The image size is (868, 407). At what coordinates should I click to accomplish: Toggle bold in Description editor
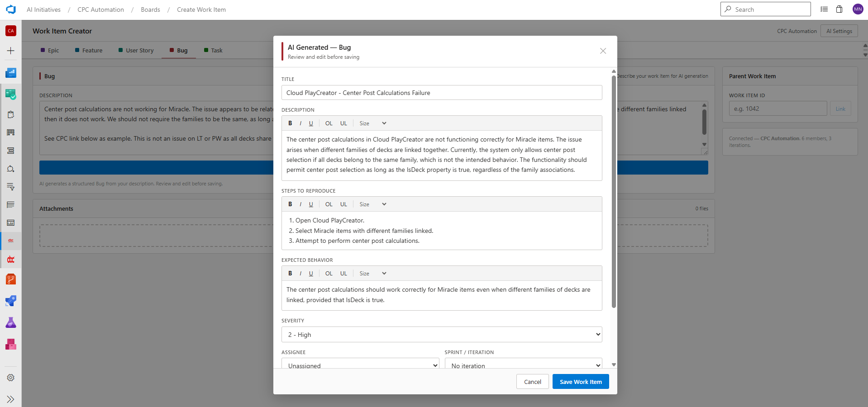(x=290, y=123)
